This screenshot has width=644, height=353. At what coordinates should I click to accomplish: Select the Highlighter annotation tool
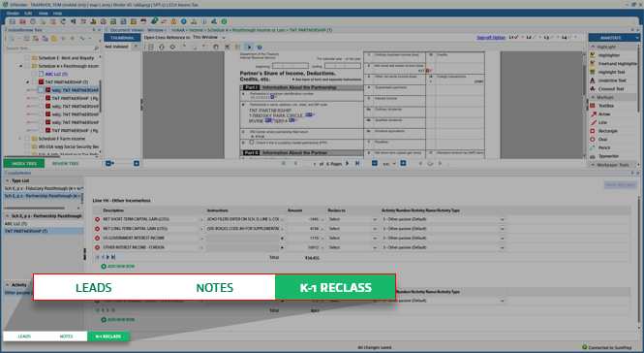(609, 55)
